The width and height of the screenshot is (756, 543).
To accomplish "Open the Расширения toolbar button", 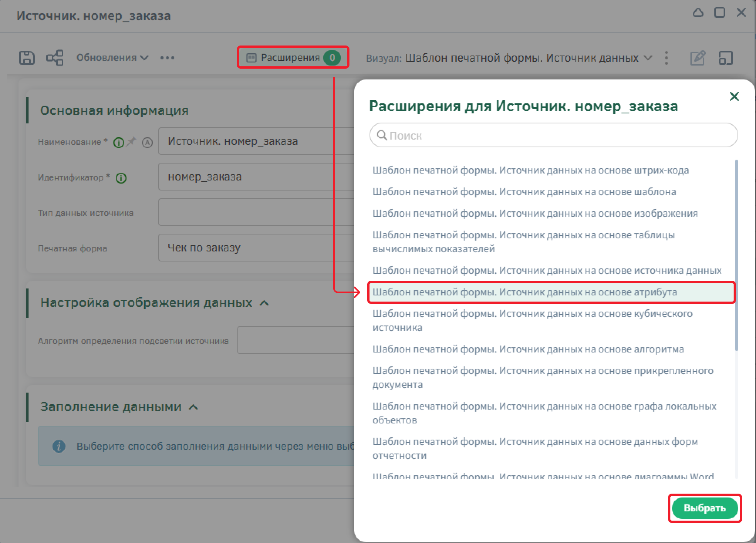I will tap(293, 58).
